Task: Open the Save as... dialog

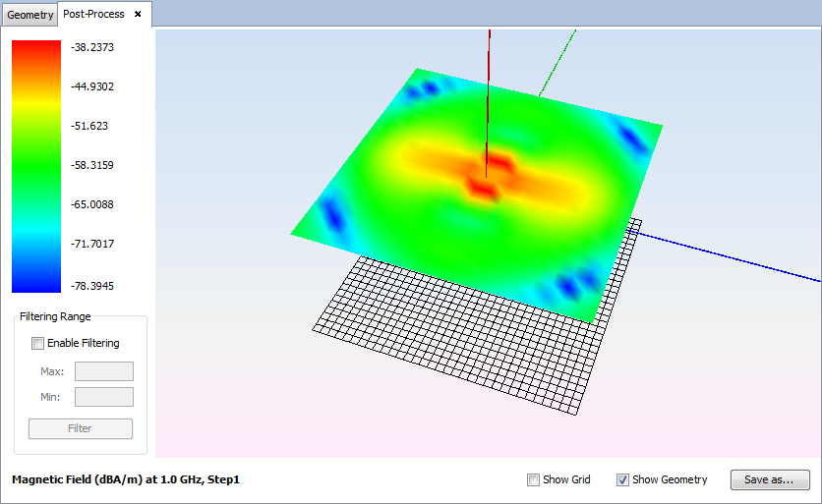Action: click(x=769, y=479)
